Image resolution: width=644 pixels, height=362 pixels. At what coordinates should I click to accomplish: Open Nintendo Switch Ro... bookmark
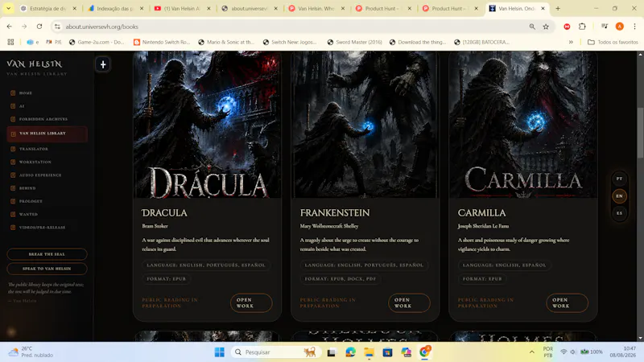[x=162, y=42]
